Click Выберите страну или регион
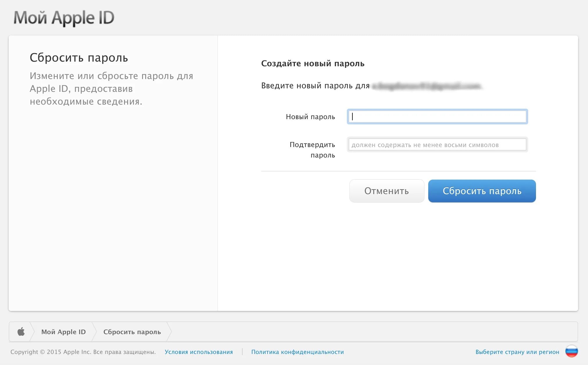The image size is (588, 365). point(519,352)
